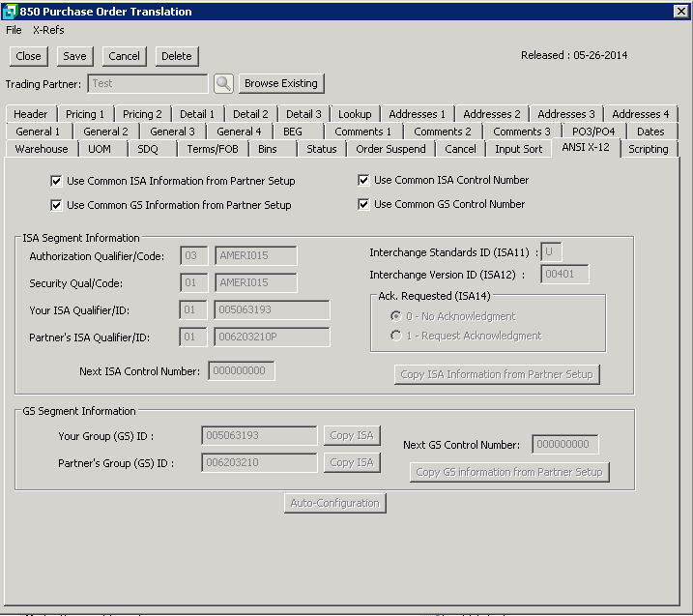693x616 pixels.
Task: Open the File menu
Action: click(x=14, y=30)
